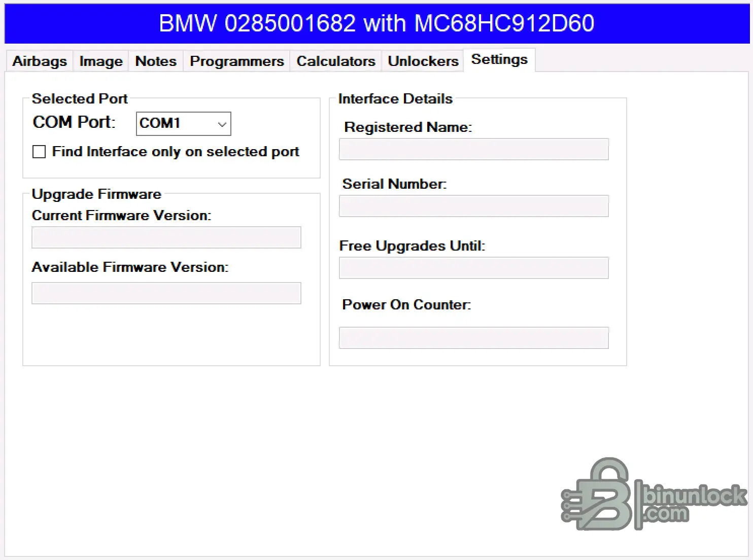Viewport: 753px width, 560px height.
Task: Click the Current Firmware Version field
Action: tap(166, 237)
